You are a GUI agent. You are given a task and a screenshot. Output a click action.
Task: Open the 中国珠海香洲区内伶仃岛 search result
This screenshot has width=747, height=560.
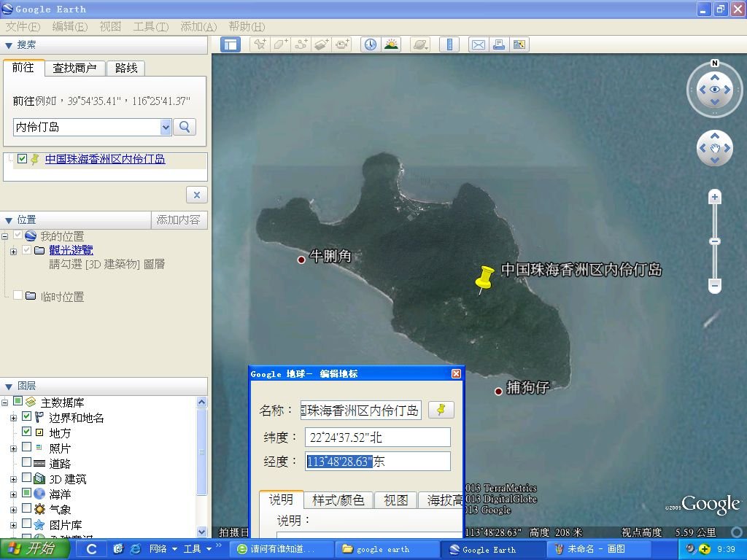105,159
